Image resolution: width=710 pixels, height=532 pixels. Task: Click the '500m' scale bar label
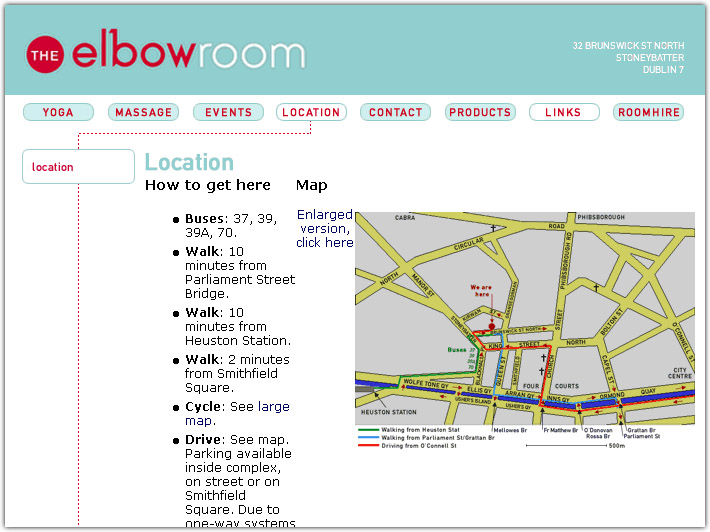pyautogui.click(x=617, y=446)
